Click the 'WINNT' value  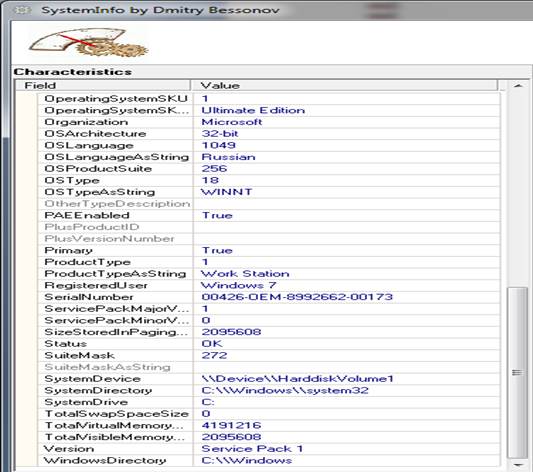pos(226,192)
